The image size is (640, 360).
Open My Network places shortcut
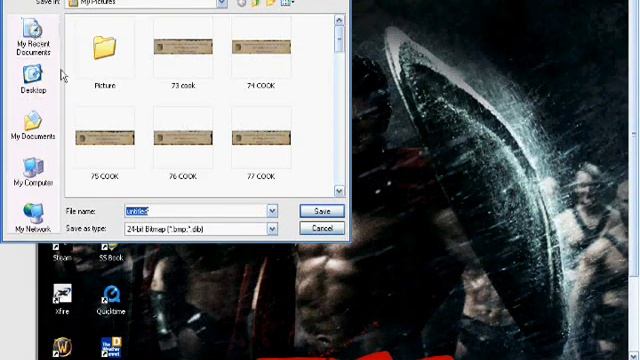[x=33, y=217]
